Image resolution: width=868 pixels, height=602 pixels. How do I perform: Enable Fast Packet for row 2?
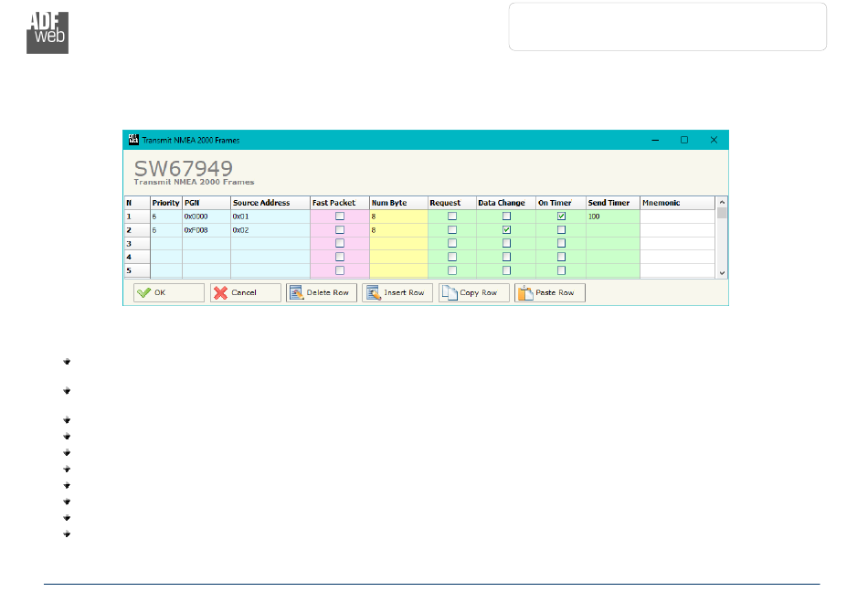click(340, 229)
